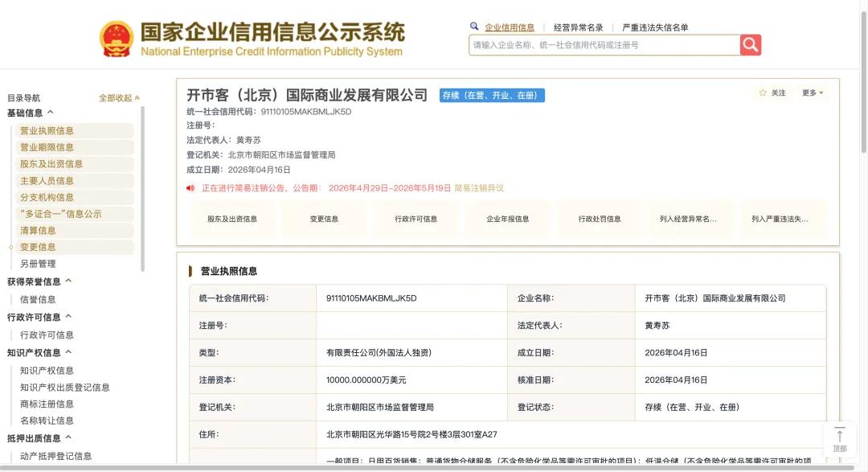Click the sidebar navigation scrollbar
The image size is (868, 472).
[142, 188]
